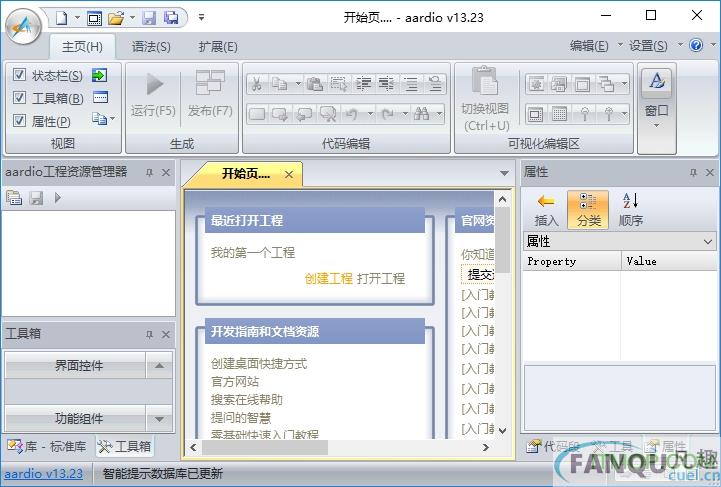Open dropdown arrow next to new file icon
Viewport: 721px width, 487px height.
77,18
